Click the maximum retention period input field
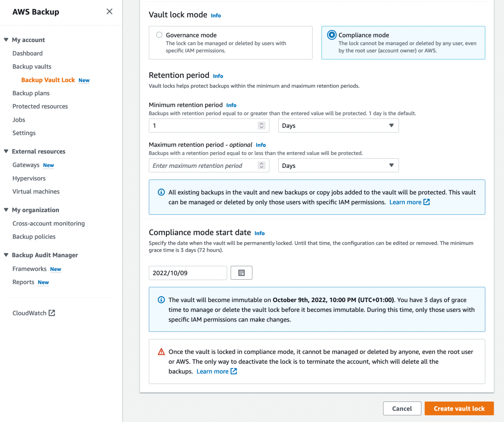Viewport: 504px width, 422px height. [x=203, y=165]
